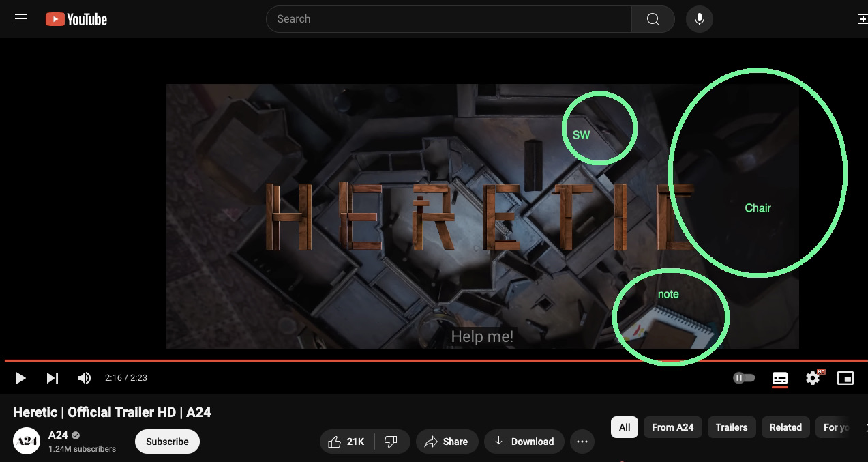868x462 pixels.
Task: Start voice search with microphone
Action: point(700,19)
